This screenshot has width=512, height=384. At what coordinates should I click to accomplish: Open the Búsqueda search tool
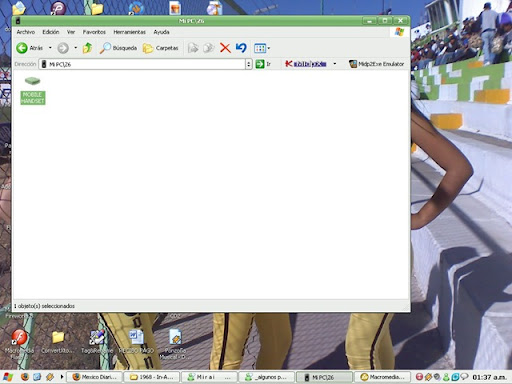118,48
